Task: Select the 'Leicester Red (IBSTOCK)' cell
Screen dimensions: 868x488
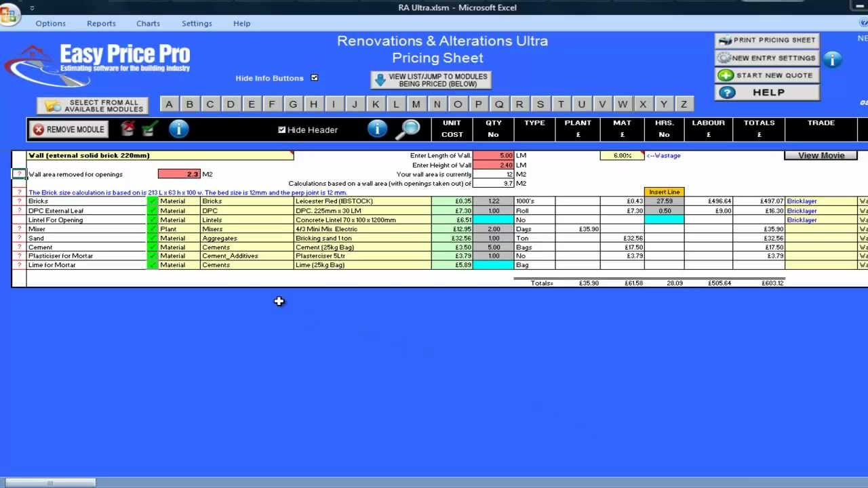Action: pyautogui.click(x=363, y=201)
